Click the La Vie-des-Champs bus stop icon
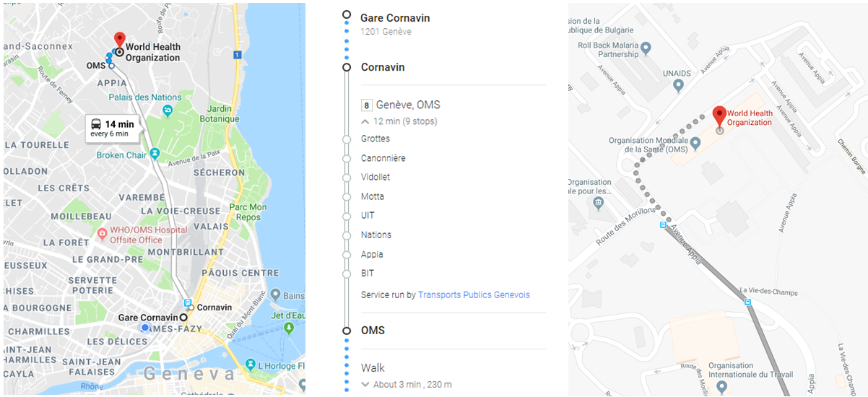Viewport: 868px width, 397px height. pyautogui.click(x=748, y=302)
